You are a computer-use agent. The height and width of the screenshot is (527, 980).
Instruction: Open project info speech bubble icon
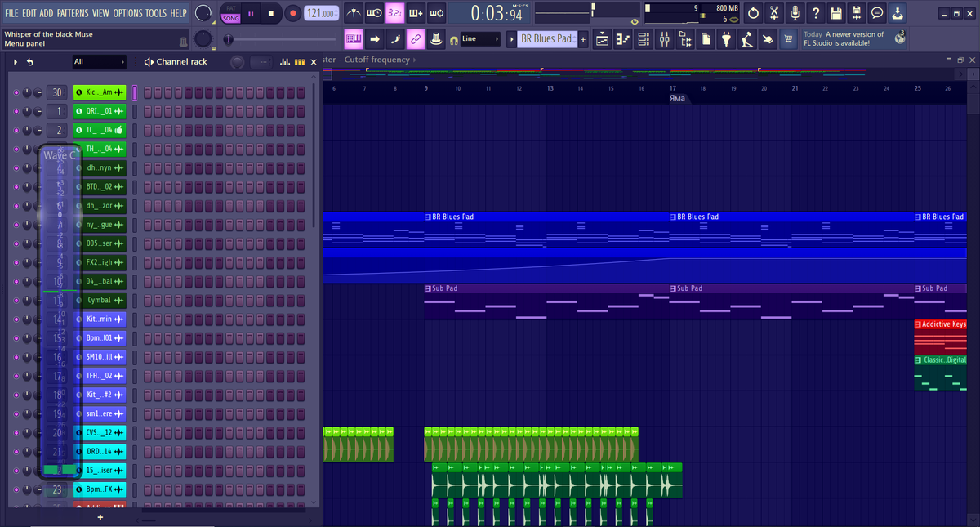coord(876,13)
